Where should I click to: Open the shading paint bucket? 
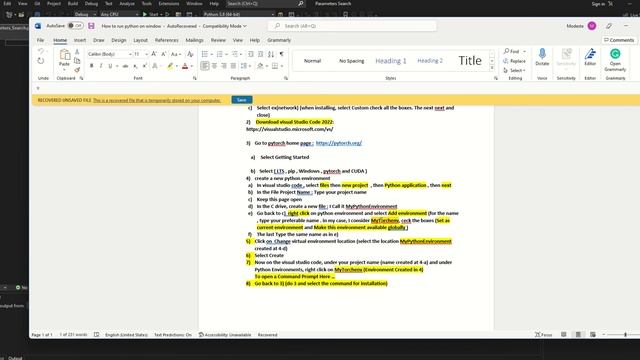[x=260, y=66]
